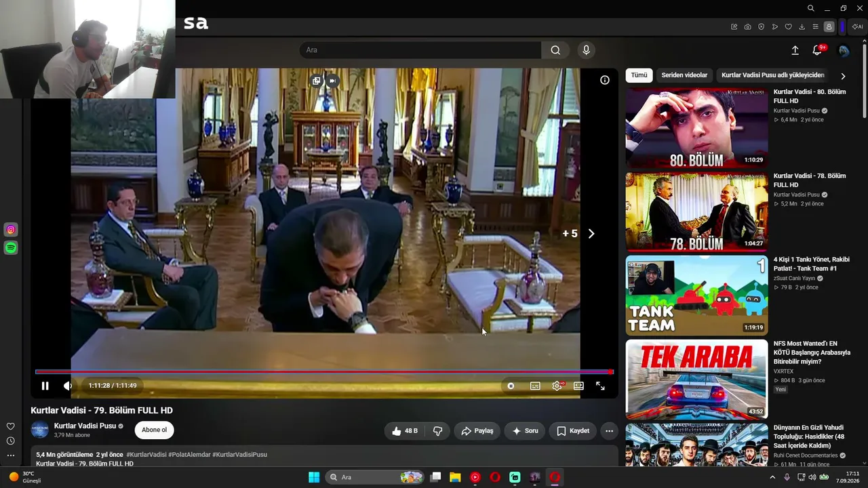Dislike the video with thumbs down
Image resolution: width=868 pixels, height=488 pixels.
tap(438, 431)
